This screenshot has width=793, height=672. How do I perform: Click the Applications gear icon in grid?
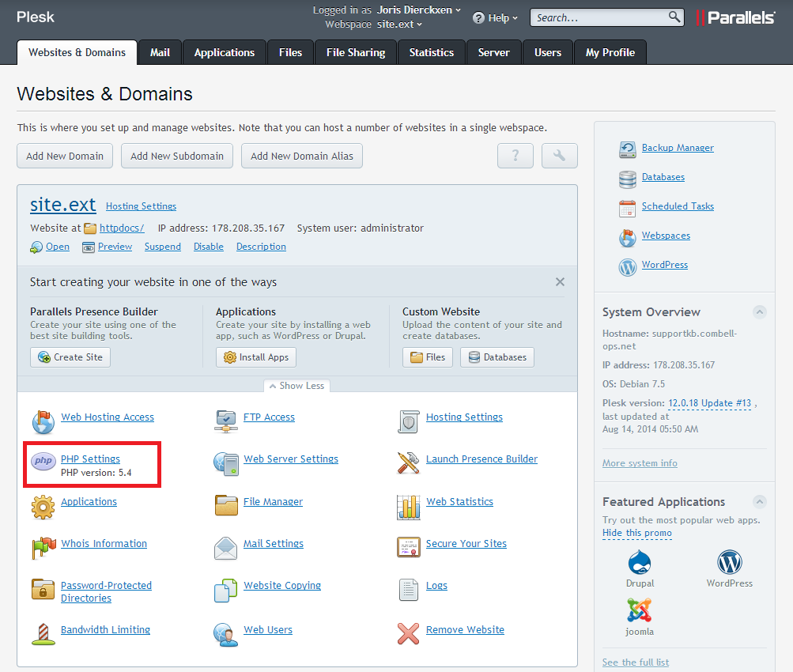pos(43,507)
